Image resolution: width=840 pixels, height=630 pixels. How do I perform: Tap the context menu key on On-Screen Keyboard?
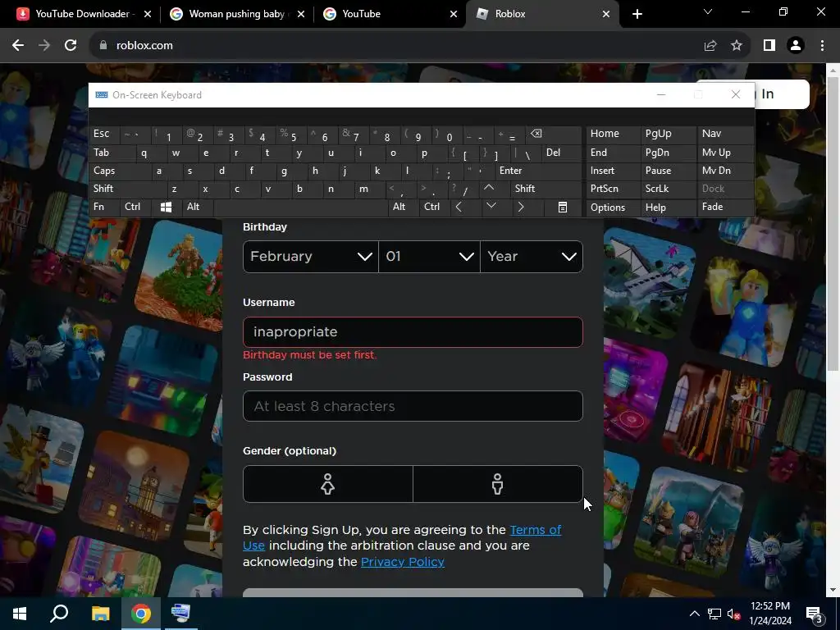(x=563, y=208)
